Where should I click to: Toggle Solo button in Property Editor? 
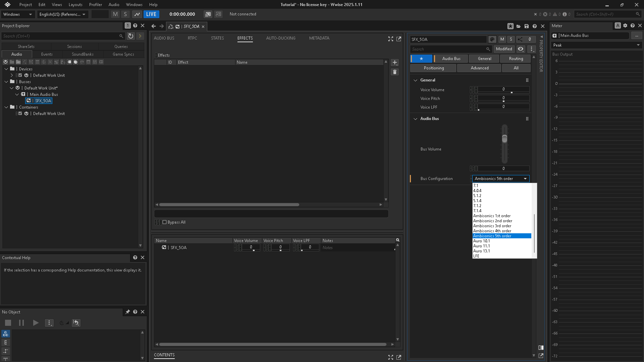tap(511, 39)
